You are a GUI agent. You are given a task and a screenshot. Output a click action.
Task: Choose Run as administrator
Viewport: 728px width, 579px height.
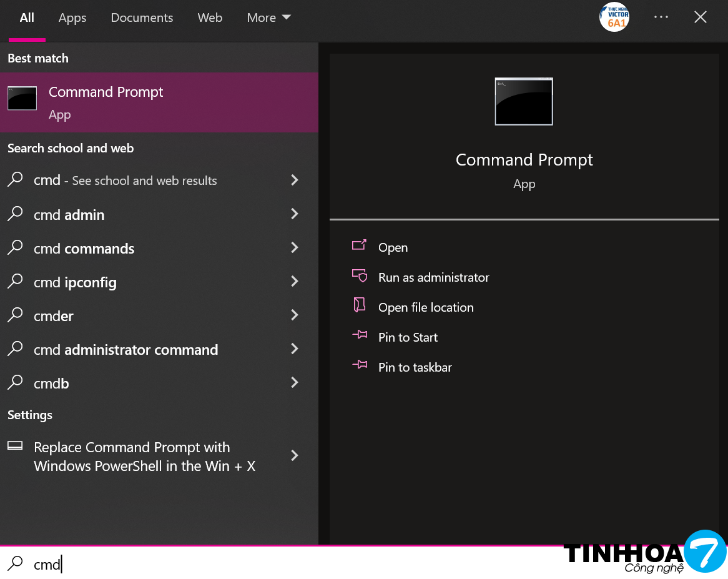[433, 277]
